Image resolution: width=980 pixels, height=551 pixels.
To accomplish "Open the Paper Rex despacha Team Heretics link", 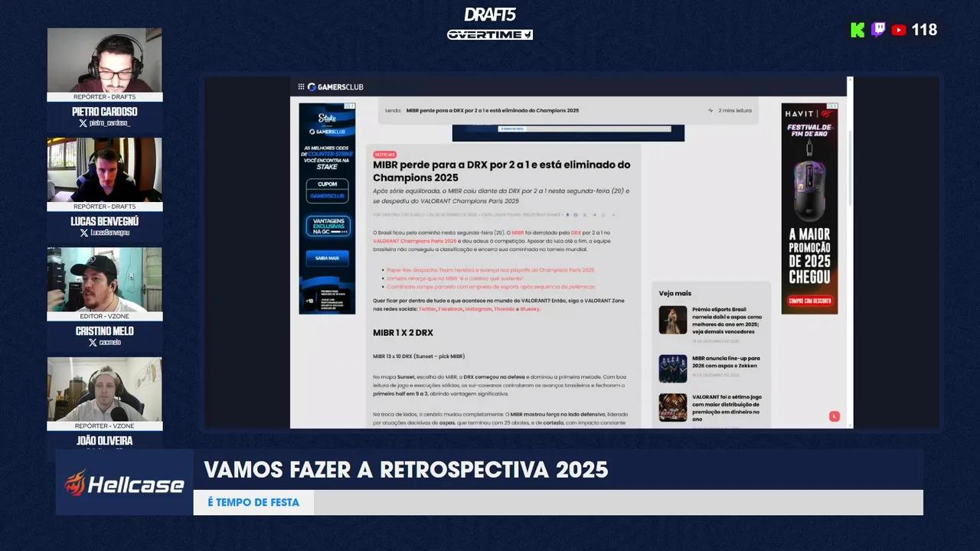I will (490, 270).
